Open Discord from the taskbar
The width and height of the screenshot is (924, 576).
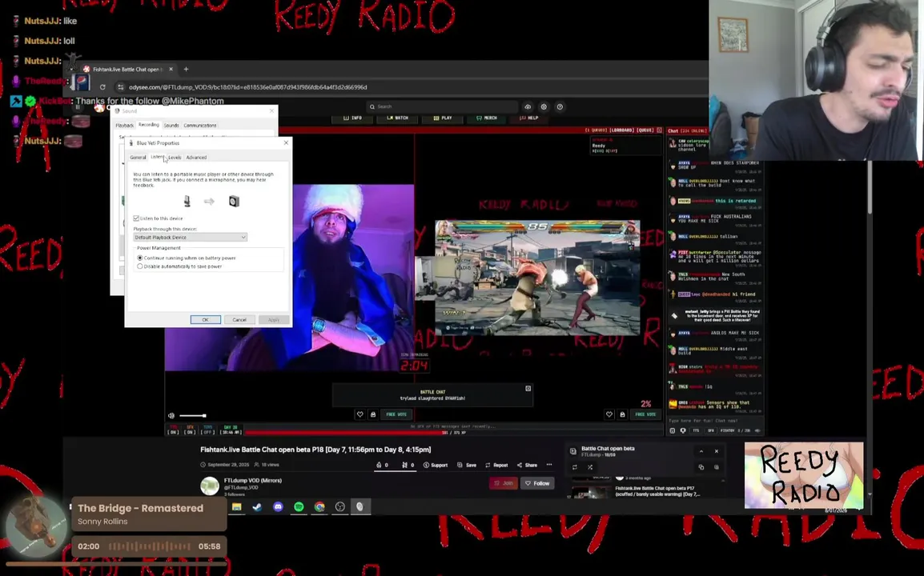[278, 507]
